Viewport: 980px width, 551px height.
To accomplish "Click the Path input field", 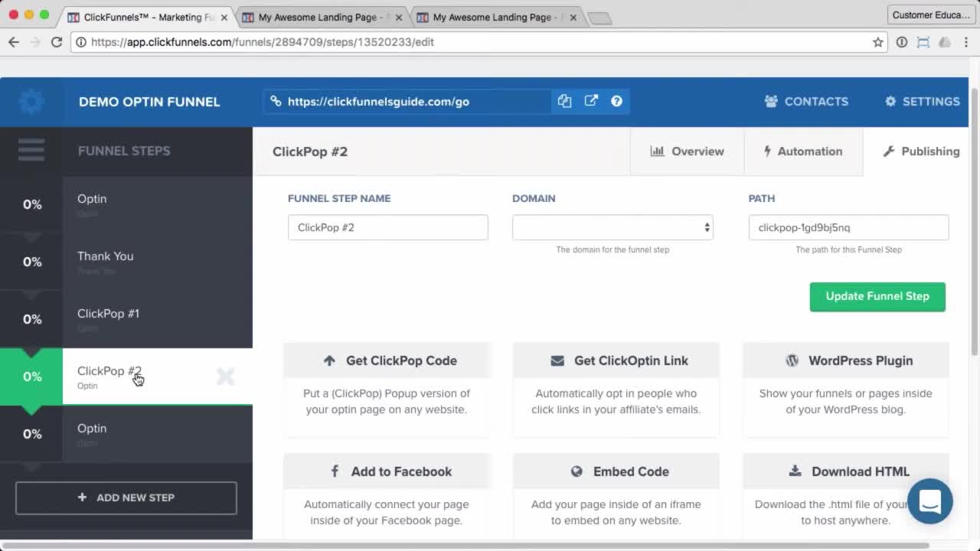I will pos(848,227).
